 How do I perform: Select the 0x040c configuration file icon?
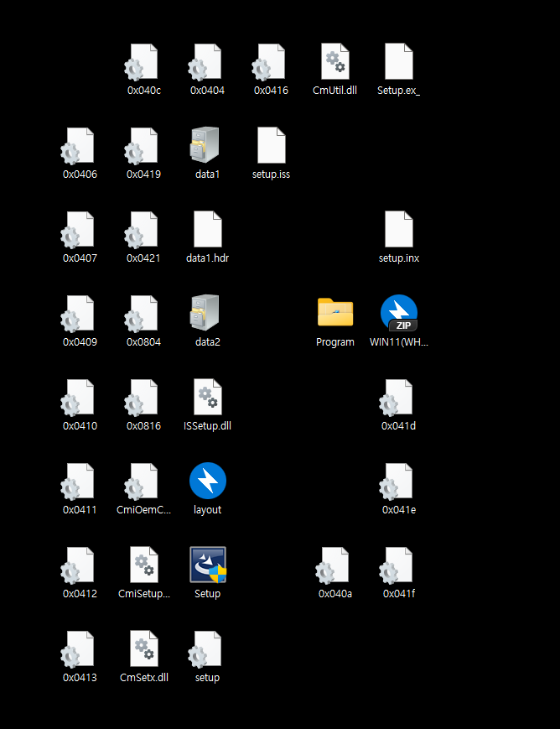pos(142,62)
